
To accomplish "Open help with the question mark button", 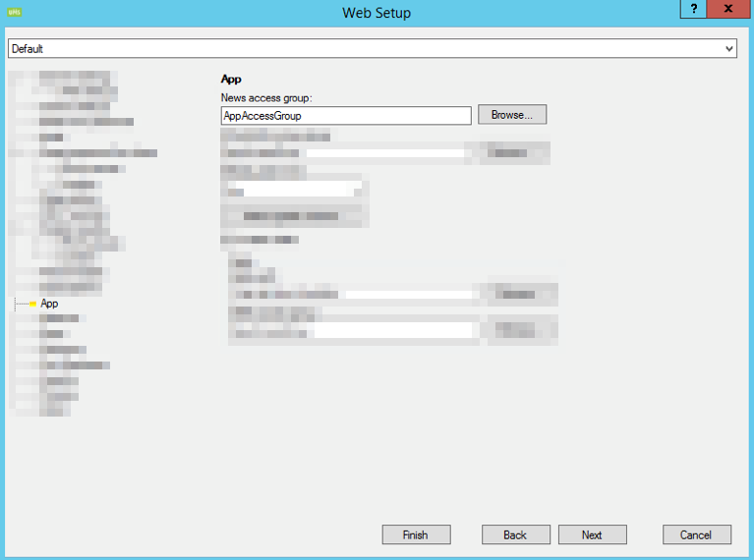I will (693, 9).
